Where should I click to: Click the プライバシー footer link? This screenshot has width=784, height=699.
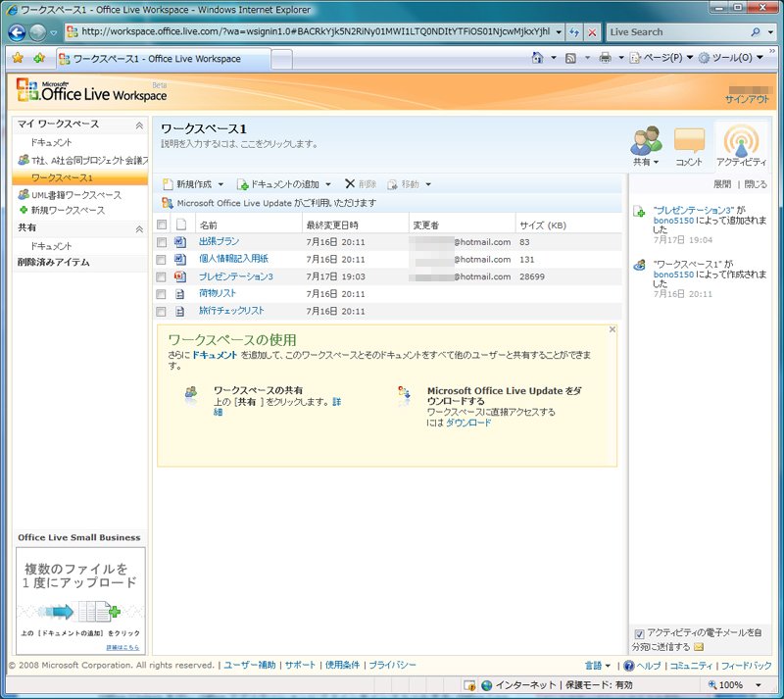[x=393, y=665]
